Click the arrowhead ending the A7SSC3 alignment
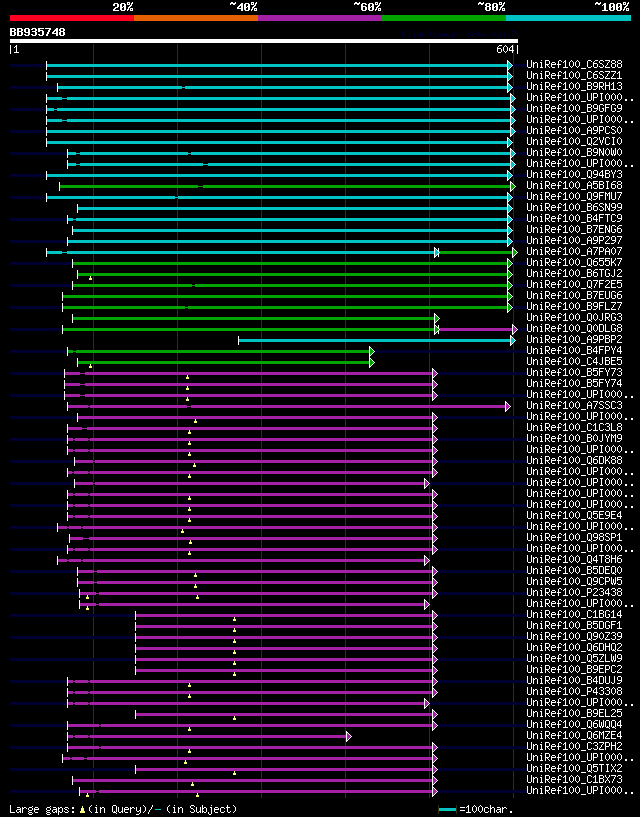Viewport: 640px width, 817px height. pos(508,406)
